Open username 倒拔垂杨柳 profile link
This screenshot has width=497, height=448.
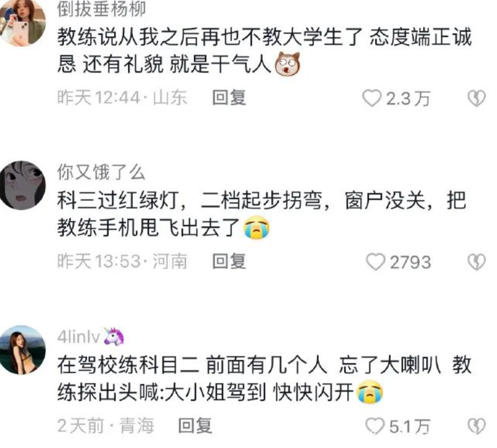[102, 9]
